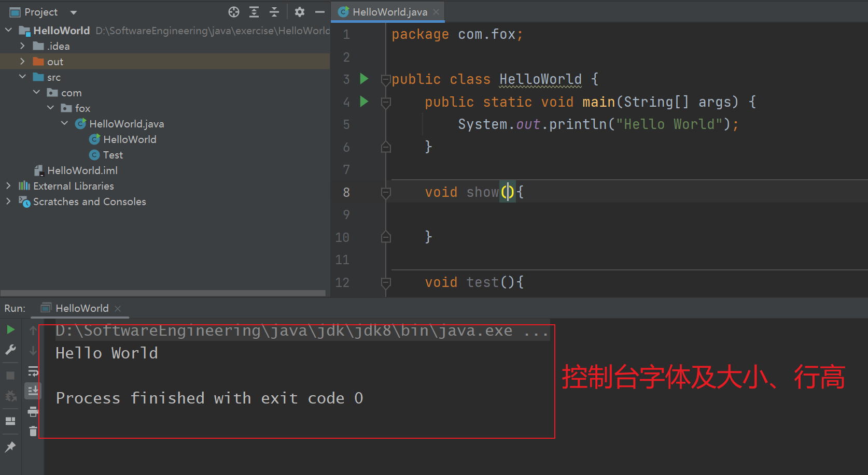This screenshot has width=868, height=475.
Task: Click Expand All in Project toolbar
Action: 254,12
